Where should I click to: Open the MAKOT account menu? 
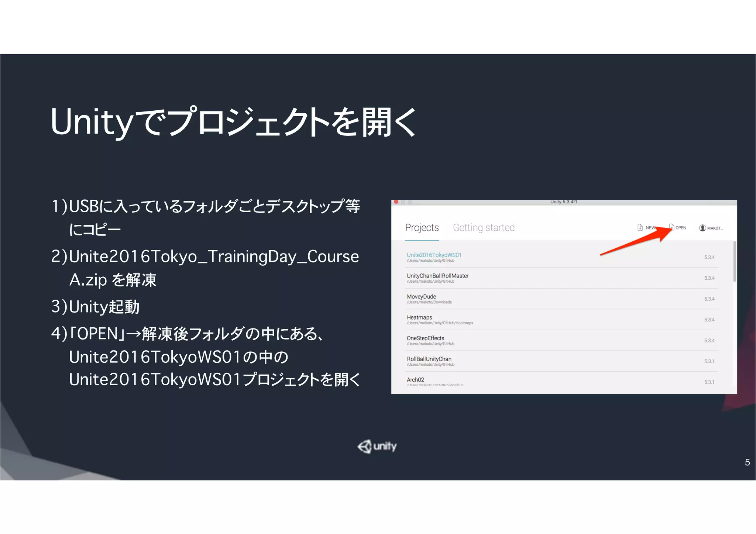tap(711, 228)
